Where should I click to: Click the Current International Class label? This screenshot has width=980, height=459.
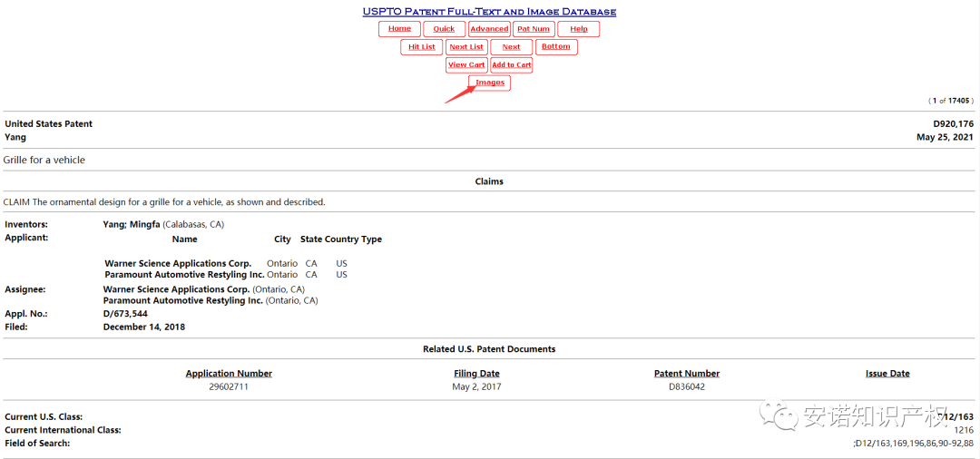pyautogui.click(x=63, y=430)
